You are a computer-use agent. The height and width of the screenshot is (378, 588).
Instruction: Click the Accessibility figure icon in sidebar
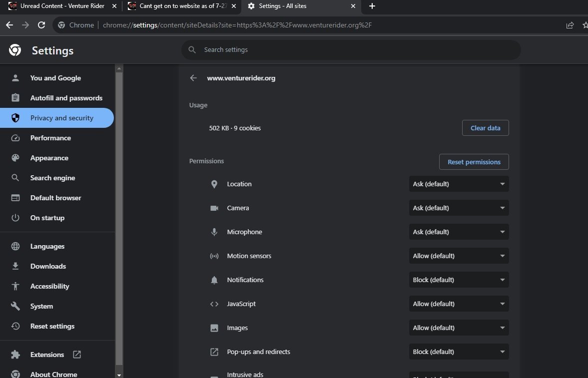tap(15, 286)
